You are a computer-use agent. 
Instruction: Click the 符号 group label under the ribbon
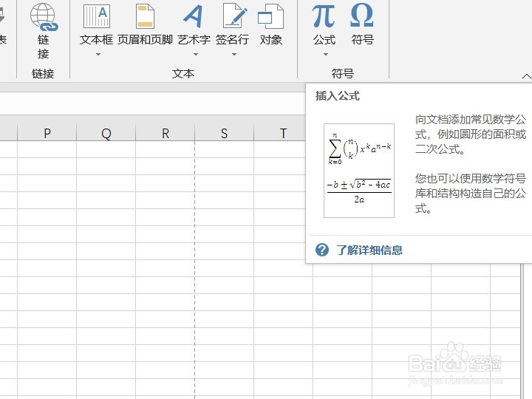click(343, 73)
